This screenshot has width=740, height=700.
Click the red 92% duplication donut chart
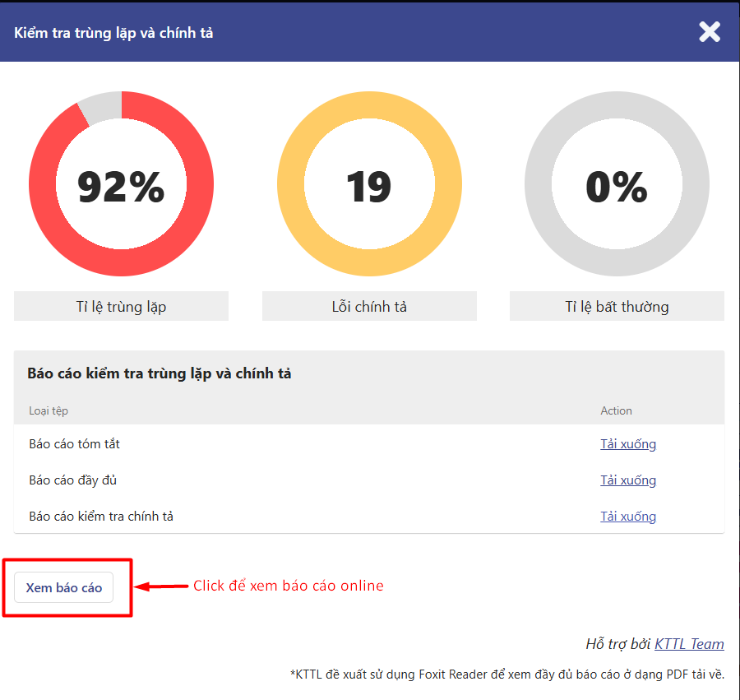click(121, 186)
